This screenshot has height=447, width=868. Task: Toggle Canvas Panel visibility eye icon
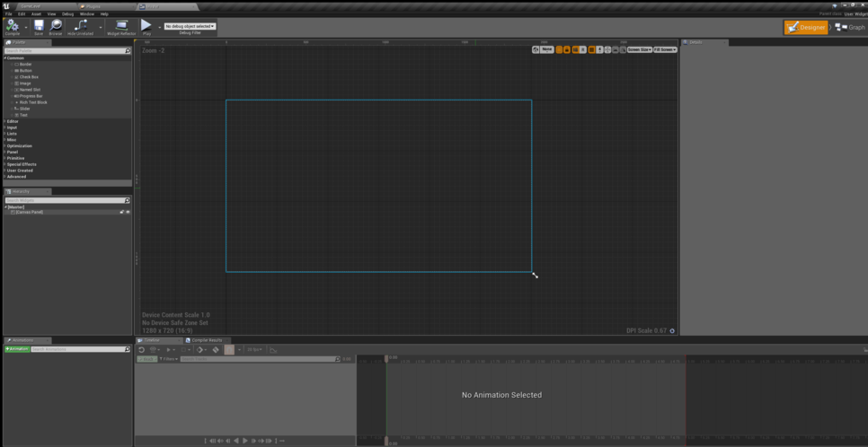[x=128, y=213]
